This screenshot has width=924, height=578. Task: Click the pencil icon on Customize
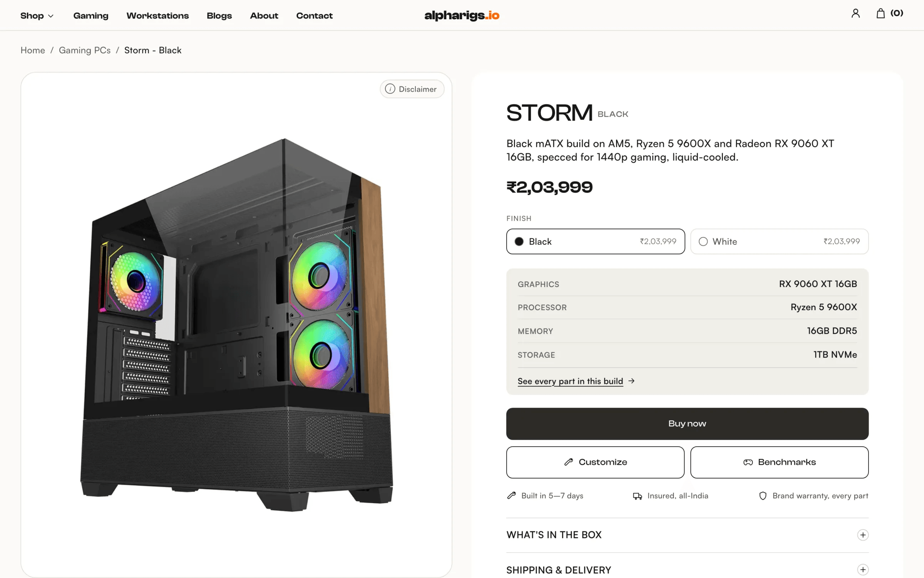pyautogui.click(x=569, y=462)
